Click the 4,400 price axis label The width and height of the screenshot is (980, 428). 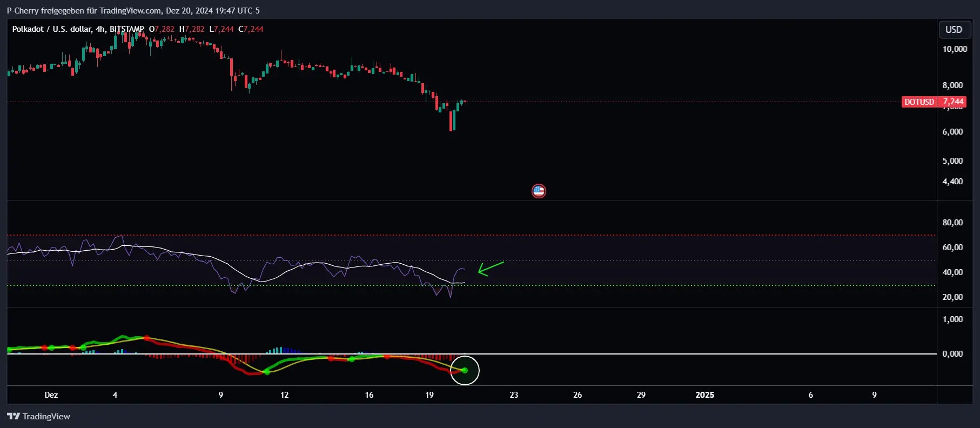click(952, 182)
